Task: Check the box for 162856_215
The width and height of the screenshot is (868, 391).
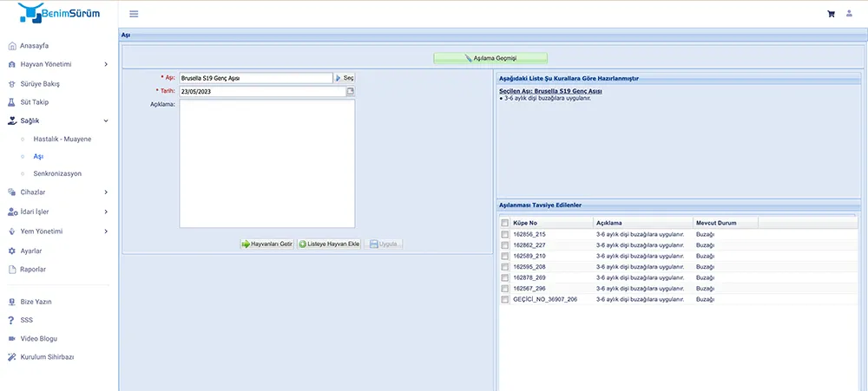Action: click(x=505, y=234)
